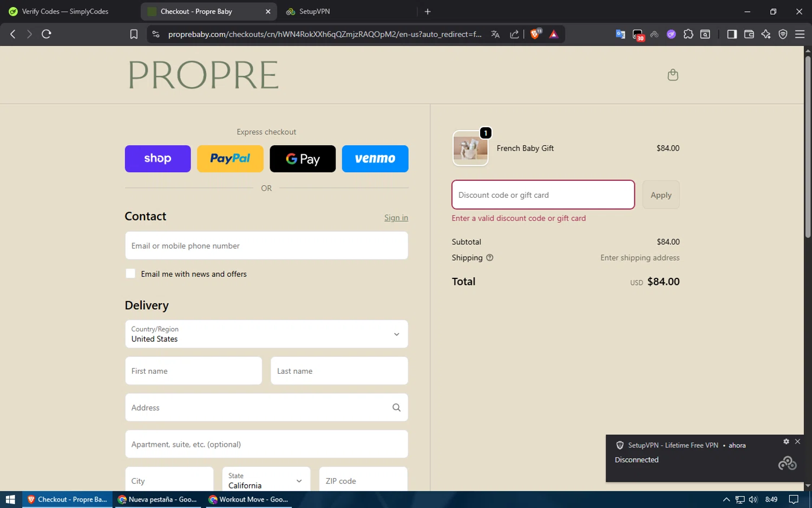The image size is (812, 508).
Task: Click the First name field
Action: point(193,371)
